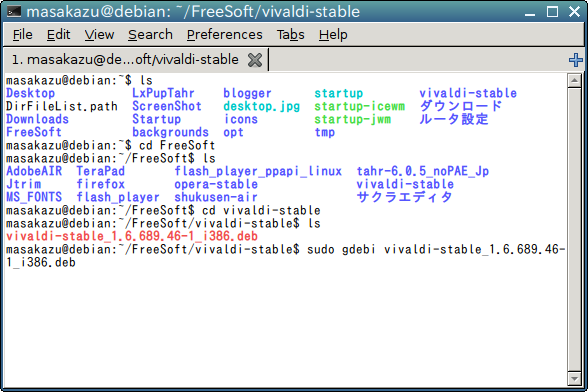
Task: Click the 'AdobeAIR' directory name
Action: point(34,171)
